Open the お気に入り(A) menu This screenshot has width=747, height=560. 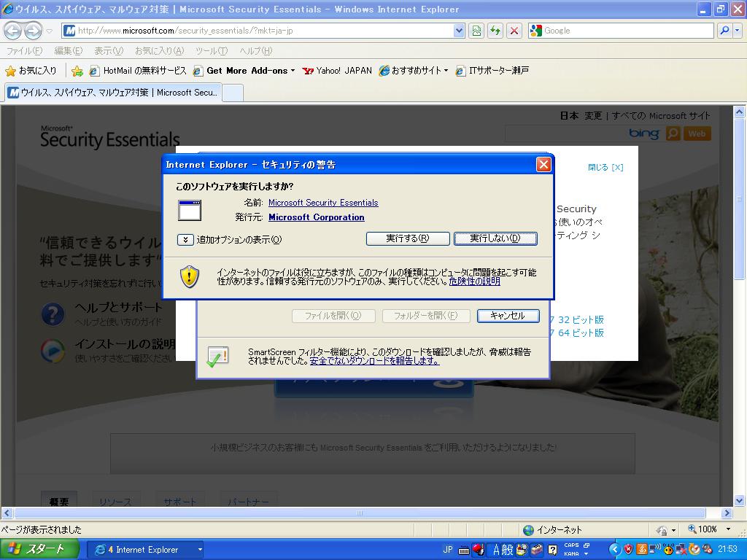[159, 50]
